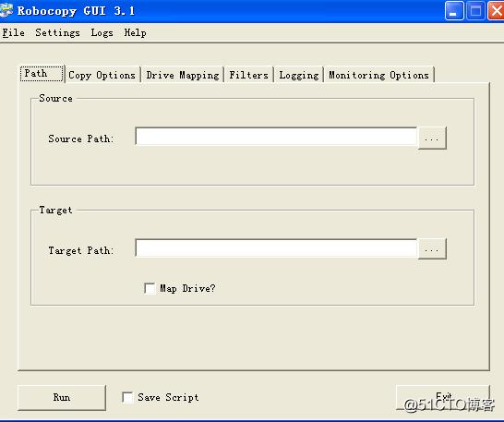The height and width of the screenshot is (422, 504).
Task: Click the Robocopy GUI app icon in title bar
Action: tap(6, 10)
